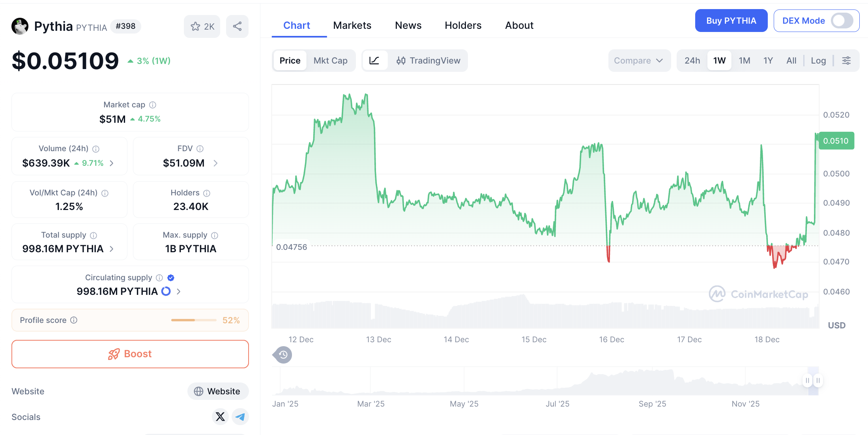This screenshot has height=435, width=868.
Task: Expand Circulating supply chevron
Action: (x=179, y=291)
